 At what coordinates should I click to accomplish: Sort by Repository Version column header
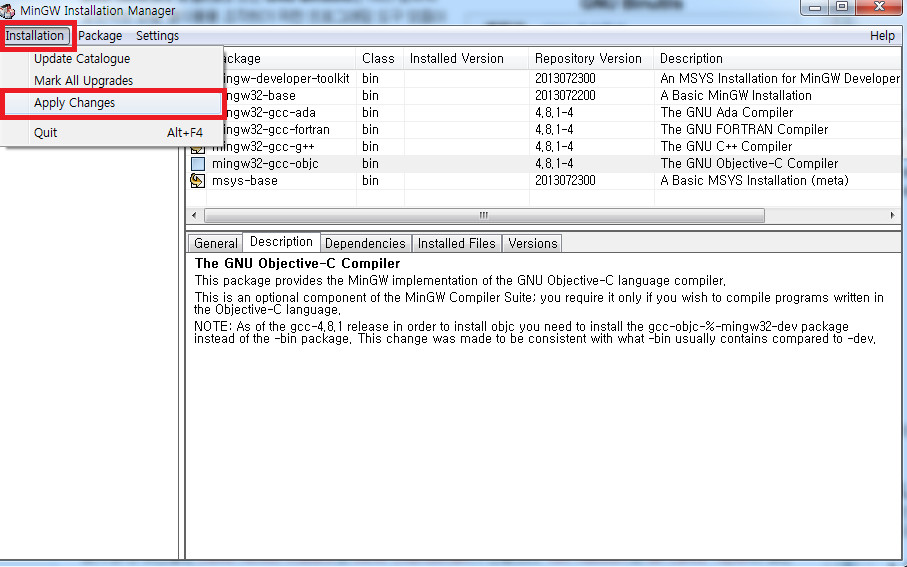pyautogui.click(x=591, y=58)
